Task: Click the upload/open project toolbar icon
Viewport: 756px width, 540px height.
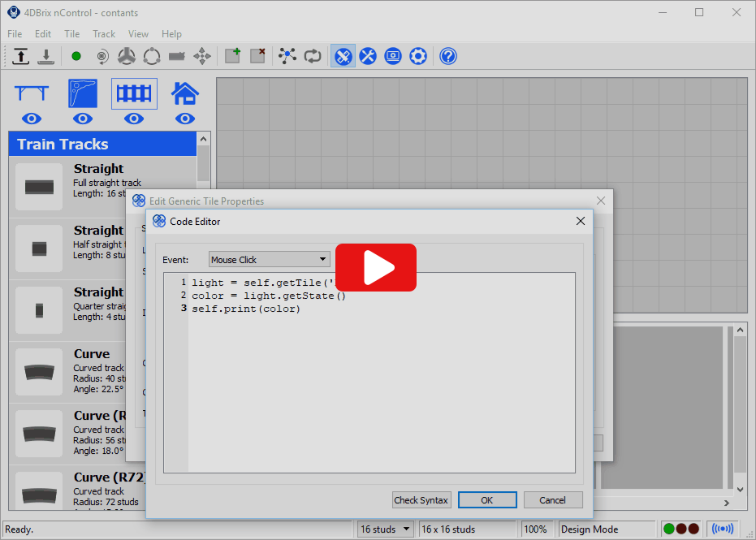Action: (20, 56)
